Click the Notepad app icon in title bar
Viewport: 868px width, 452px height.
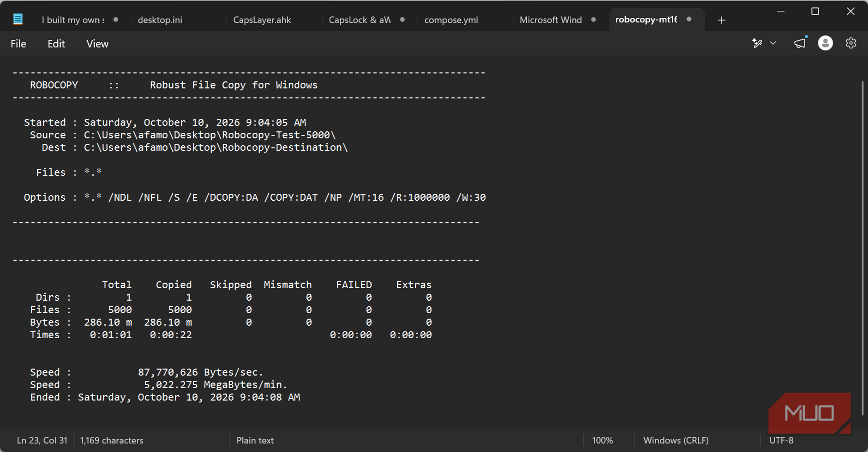(x=18, y=19)
